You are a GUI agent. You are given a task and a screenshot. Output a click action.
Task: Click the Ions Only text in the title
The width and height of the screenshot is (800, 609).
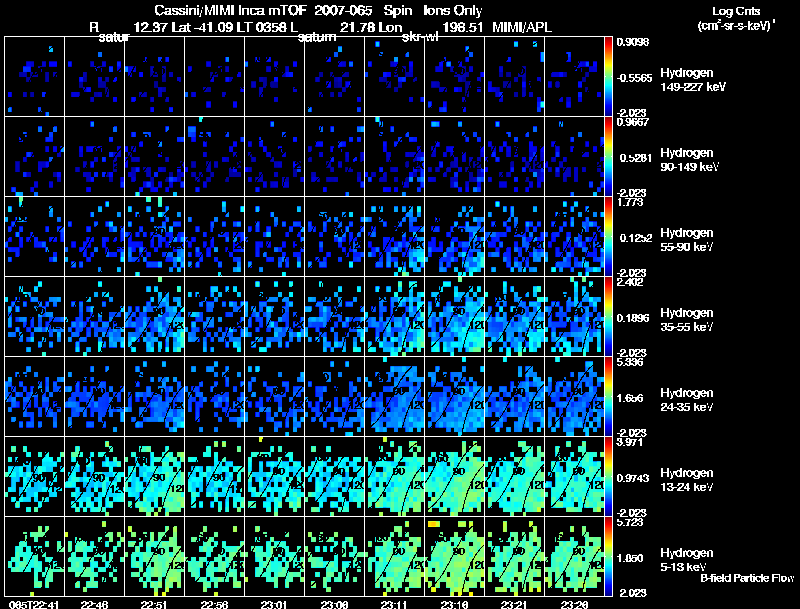pyautogui.click(x=453, y=10)
